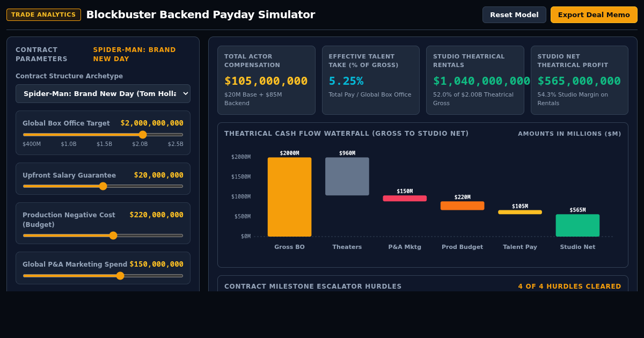The image size is (644, 338).
Task: Click the CONTRACT PARAMETERS panel heading
Action: click(x=42, y=54)
